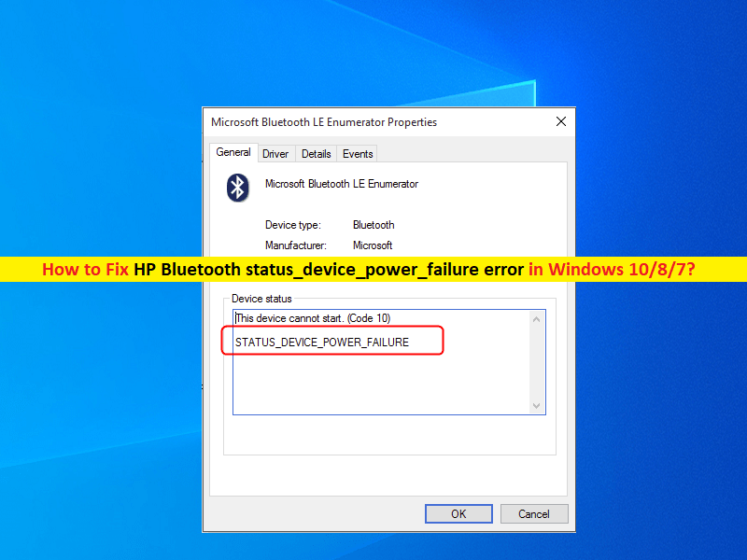Screen dimensions: 747x560
Task: Confirm with the OK button
Action: [458, 514]
